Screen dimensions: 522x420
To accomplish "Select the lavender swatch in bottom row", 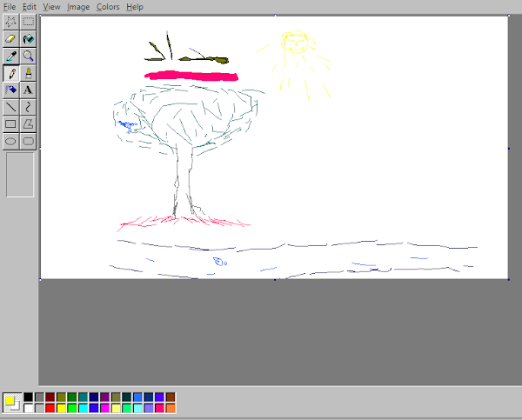I will [149, 408].
